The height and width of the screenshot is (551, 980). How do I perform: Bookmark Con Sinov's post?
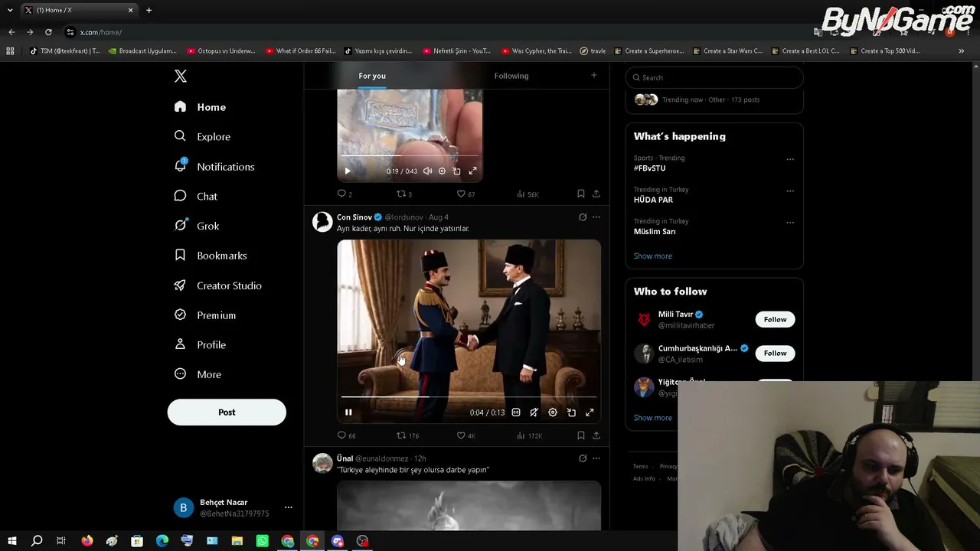[x=581, y=435]
